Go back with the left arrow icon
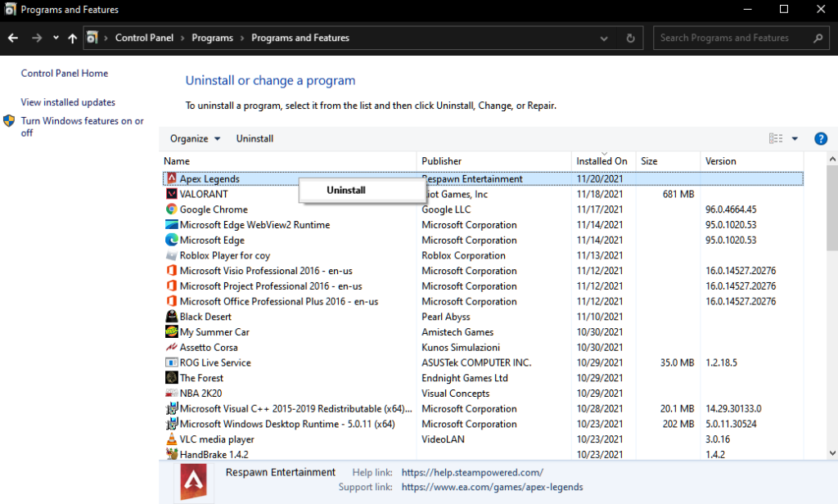The width and height of the screenshot is (838, 504). (x=13, y=38)
